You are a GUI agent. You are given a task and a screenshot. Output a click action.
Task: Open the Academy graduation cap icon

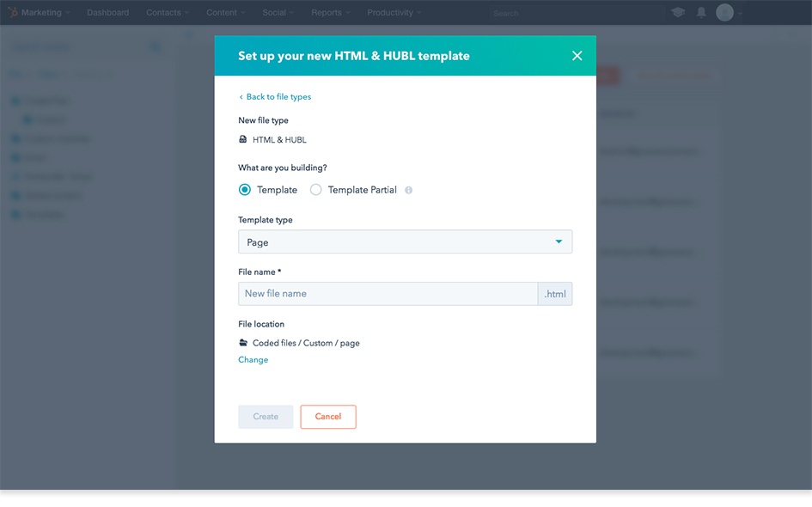[x=678, y=12]
